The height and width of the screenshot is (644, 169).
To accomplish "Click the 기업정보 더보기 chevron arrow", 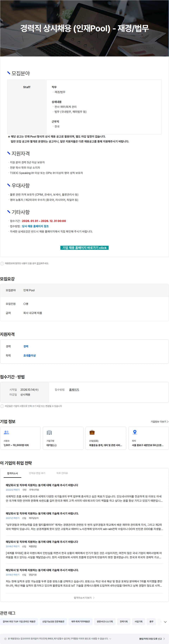I will tap(167, 422).
